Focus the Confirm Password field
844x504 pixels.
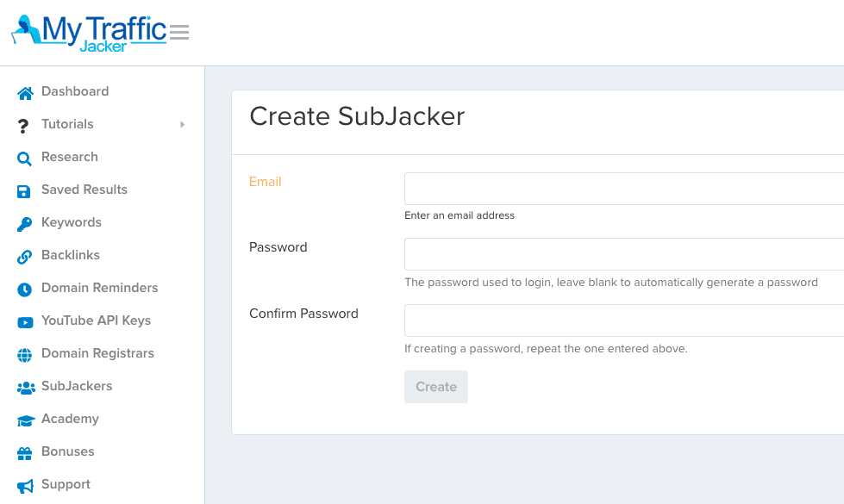point(624,320)
